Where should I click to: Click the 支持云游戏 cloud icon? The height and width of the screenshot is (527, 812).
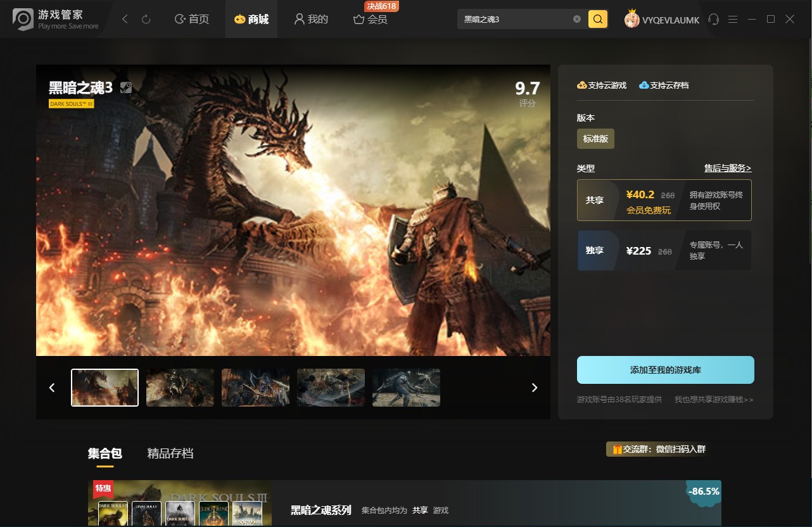(581, 85)
